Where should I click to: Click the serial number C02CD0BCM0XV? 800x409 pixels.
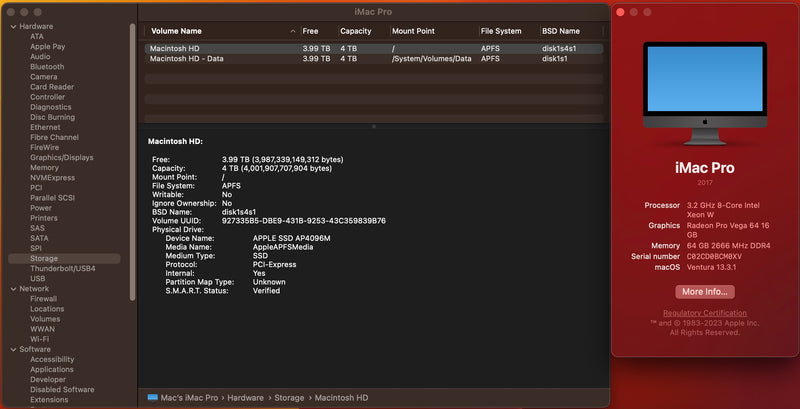714,257
